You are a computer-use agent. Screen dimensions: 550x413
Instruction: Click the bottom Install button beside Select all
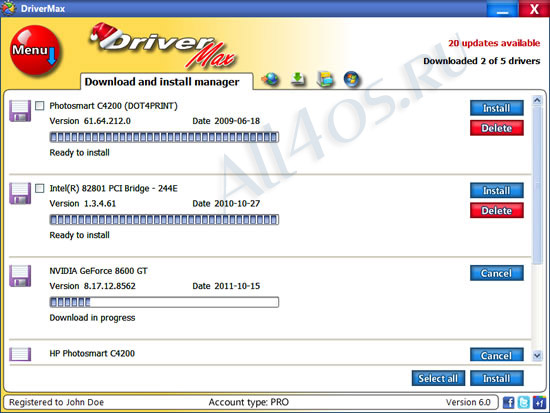point(497,378)
